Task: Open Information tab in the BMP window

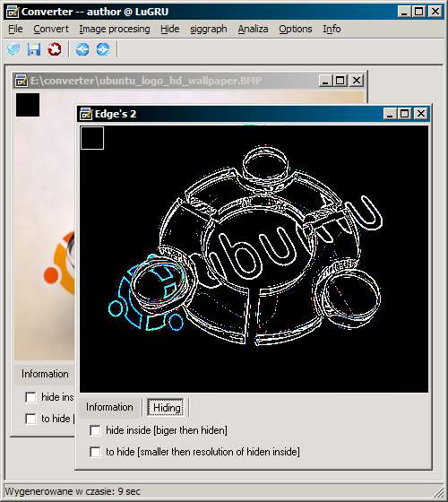Action: tap(45, 374)
